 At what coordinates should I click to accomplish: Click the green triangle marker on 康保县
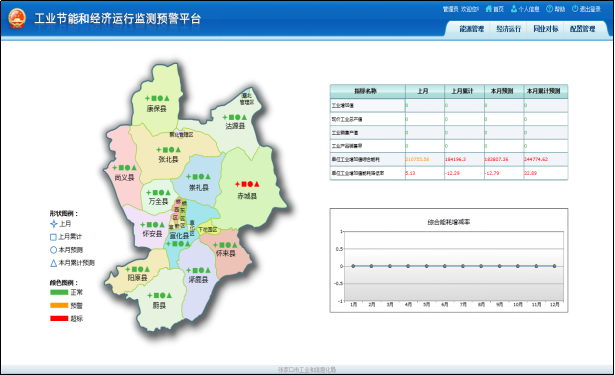167,98
